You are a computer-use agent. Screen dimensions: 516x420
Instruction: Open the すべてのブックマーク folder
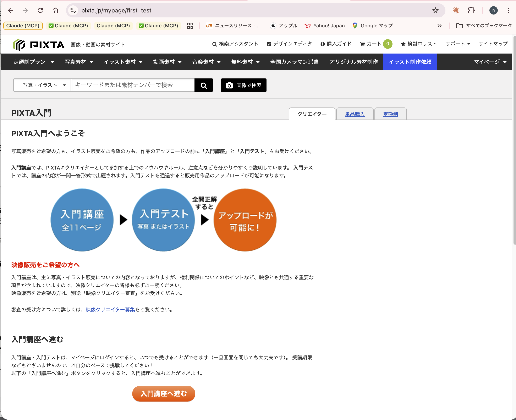click(484, 26)
